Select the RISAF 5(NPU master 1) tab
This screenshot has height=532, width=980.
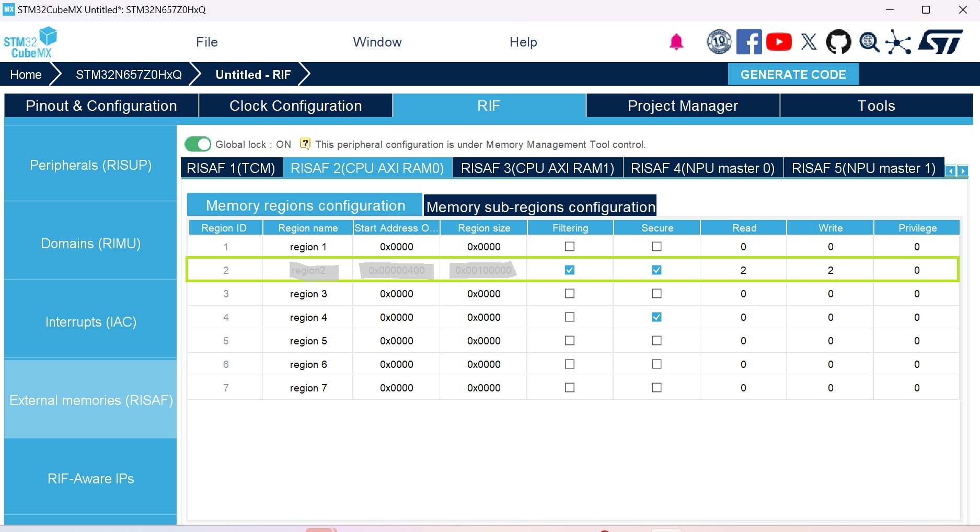[x=864, y=168]
